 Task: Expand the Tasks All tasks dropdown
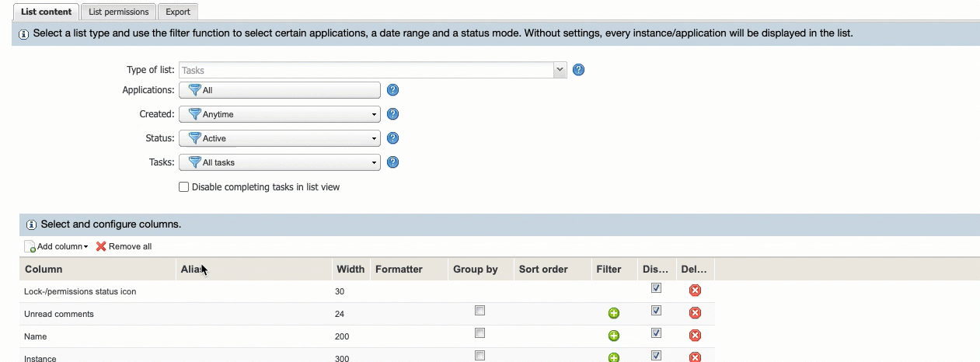click(280, 162)
